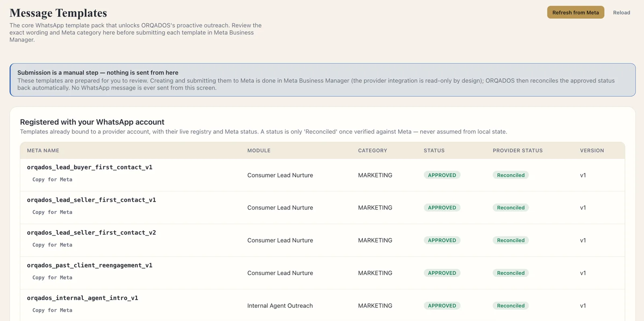Click the PROVIDER STATUS column header
The image size is (644, 321).
(x=518, y=150)
